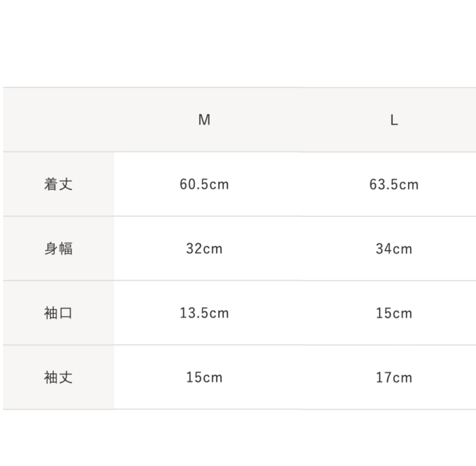Click the 13.5cm cuff value
This screenshot has height=466, width=476.
pyautogui.click(x=204, y=313)
